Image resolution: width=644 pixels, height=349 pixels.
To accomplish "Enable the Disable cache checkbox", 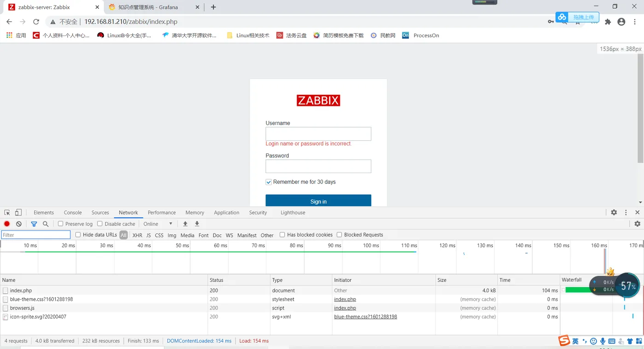I will 100,224.
